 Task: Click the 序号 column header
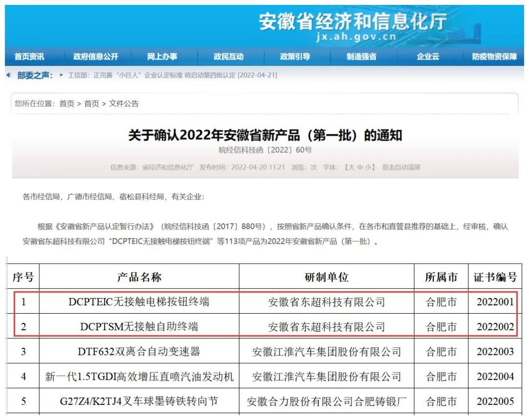(x=24, y=277)
